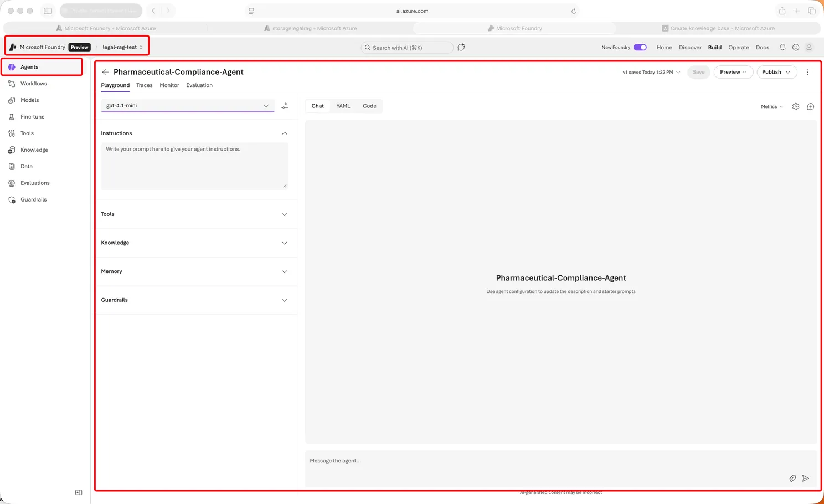Toggle the New Foundry switch
This screenshot has width=824, height=504.
(x=640, y=48)
